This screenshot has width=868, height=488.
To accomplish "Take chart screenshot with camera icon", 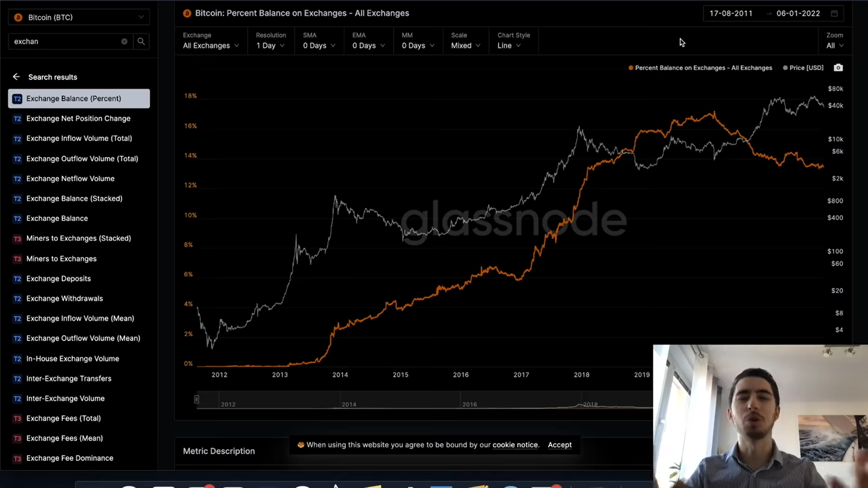I will [838, 68].
